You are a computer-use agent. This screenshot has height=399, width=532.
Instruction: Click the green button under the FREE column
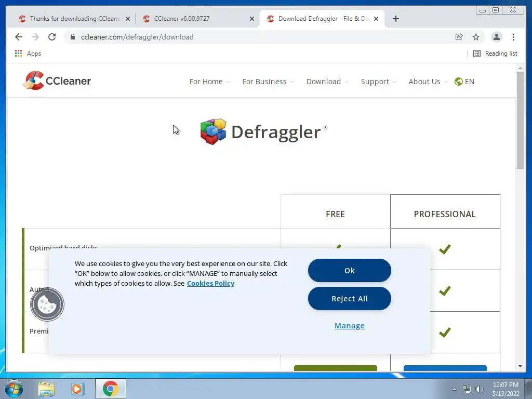(336, 368)
